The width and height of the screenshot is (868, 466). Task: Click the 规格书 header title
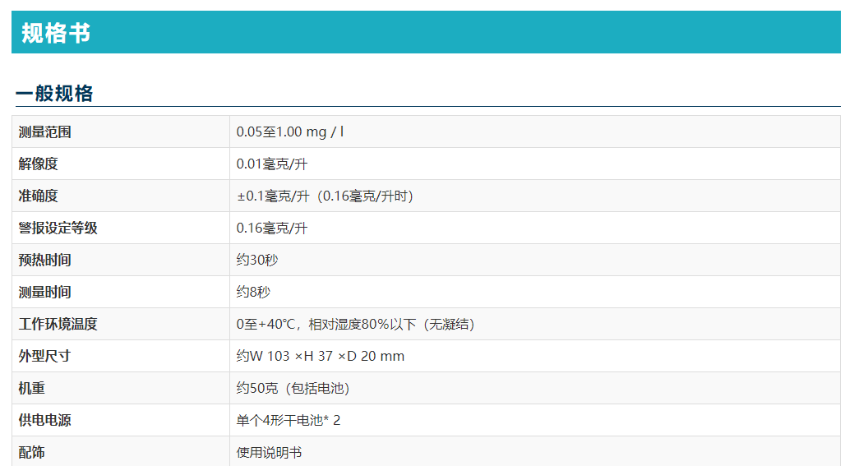point(56,33)
